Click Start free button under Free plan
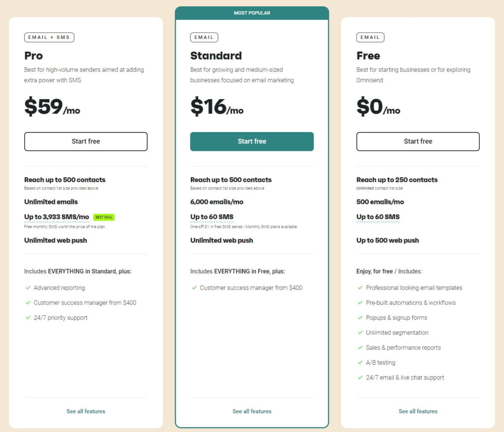The width and height of the screenshot is (504, 432). click(x=418, y=141)
